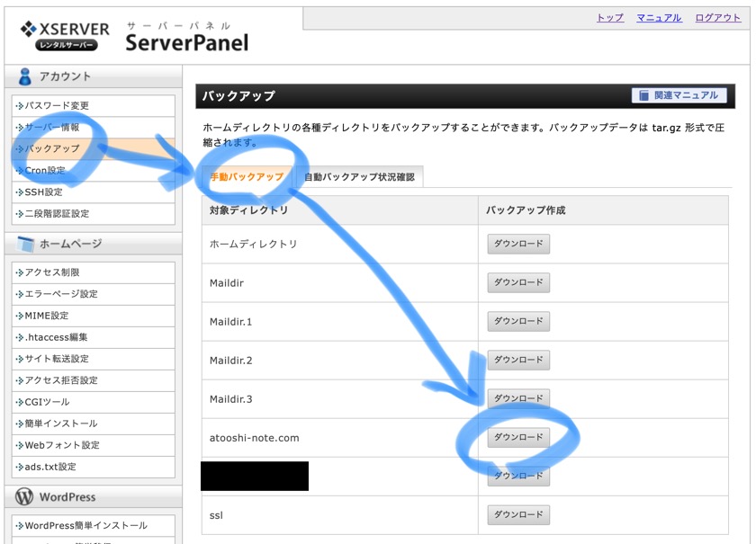Open the ログアウト link

click(x=718, y=18)
